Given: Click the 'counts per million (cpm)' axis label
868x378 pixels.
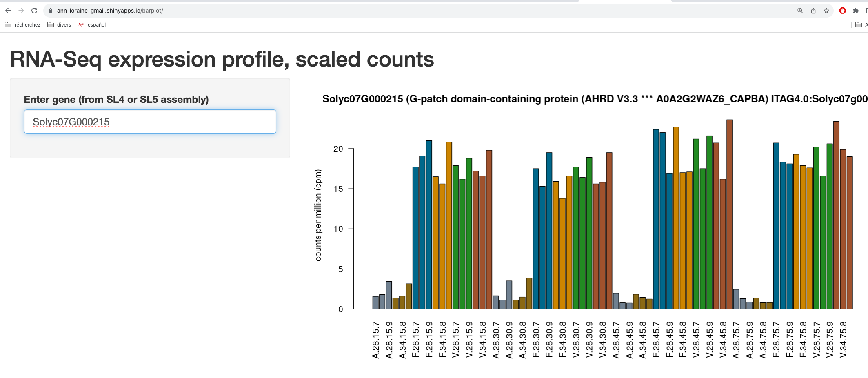Looking at the screenshot, I should point(318,215).
